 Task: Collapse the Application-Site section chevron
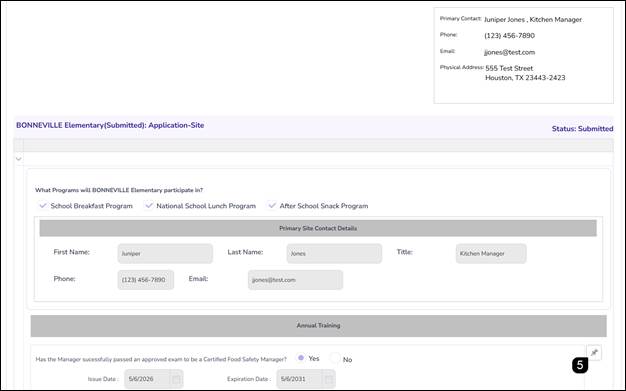[18, 159]
